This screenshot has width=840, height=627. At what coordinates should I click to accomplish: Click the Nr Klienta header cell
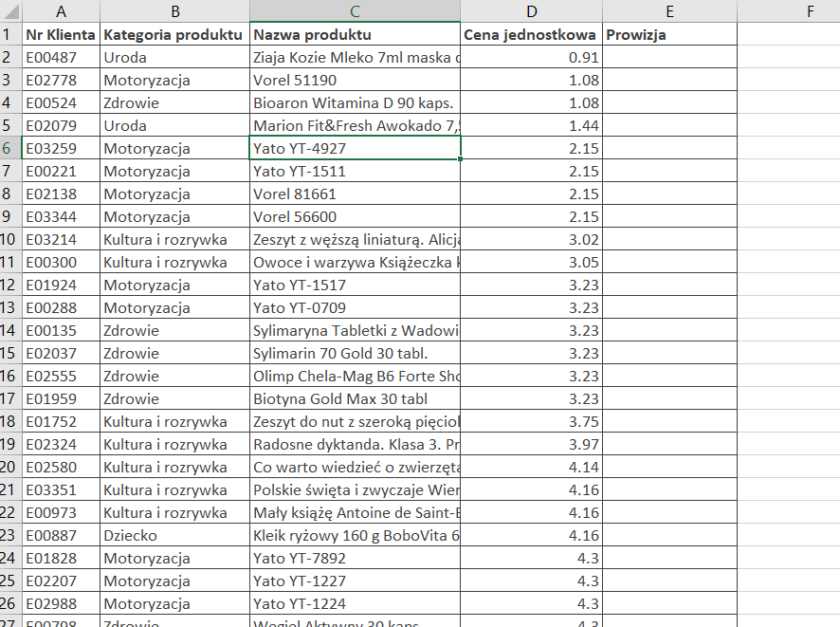click(61, 35)
